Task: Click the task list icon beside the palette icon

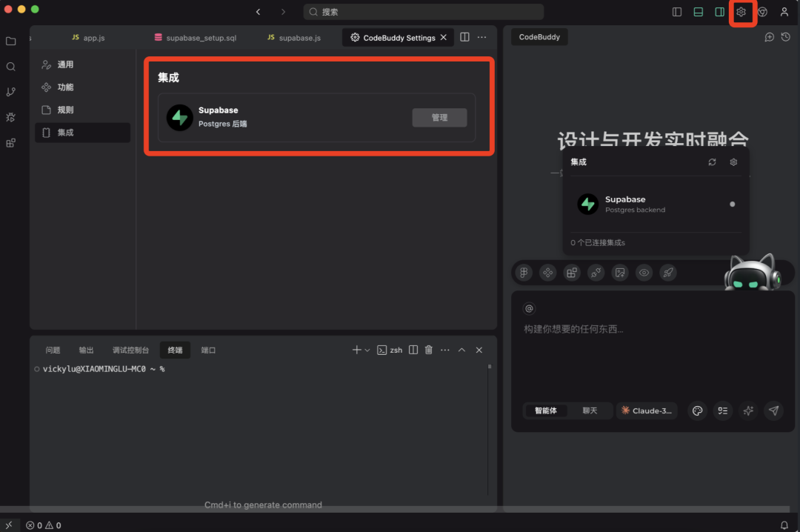Action: click(723, 410)
